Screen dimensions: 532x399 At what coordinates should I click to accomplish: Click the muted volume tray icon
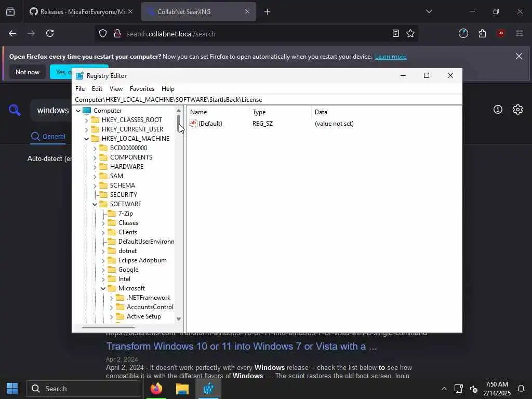(474, 389)
